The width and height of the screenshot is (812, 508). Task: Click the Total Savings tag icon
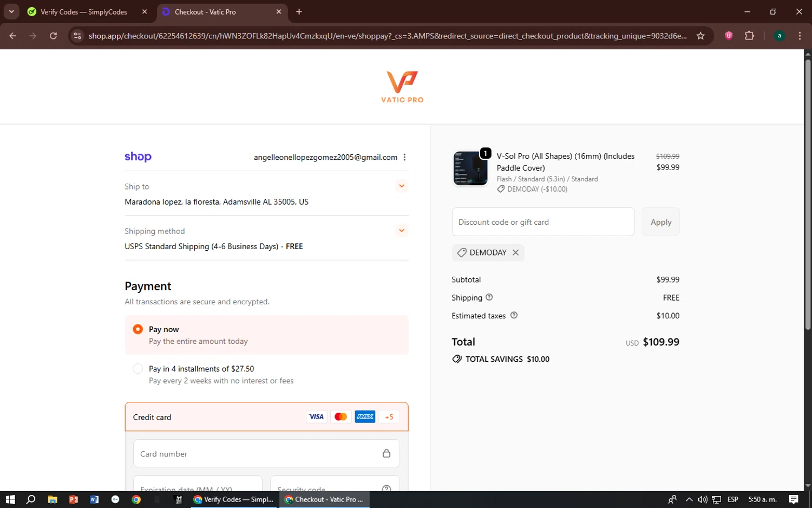coord(457,359)
